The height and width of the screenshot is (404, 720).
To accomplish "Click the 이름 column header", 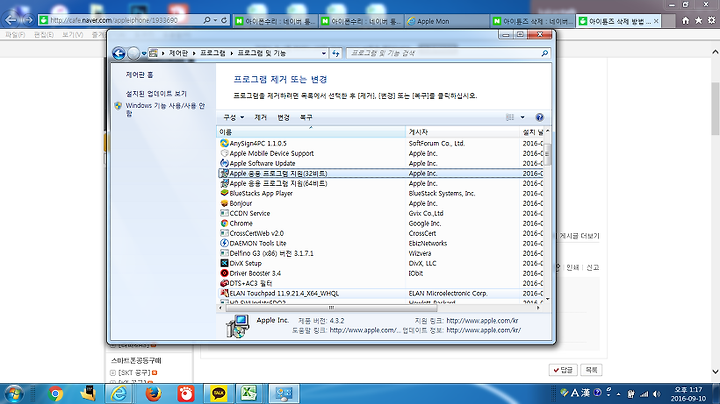I will [311, 132].
